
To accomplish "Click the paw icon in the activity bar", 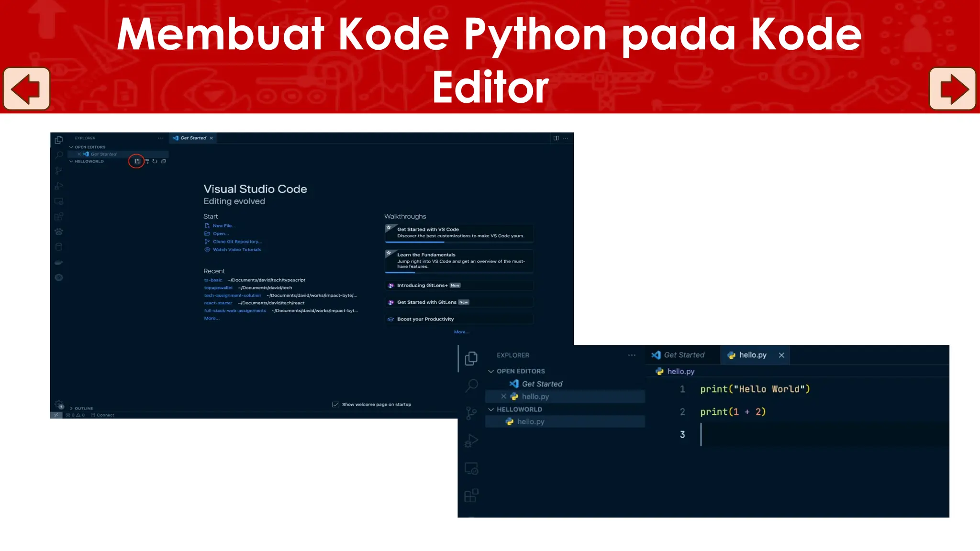I will 59,231.
